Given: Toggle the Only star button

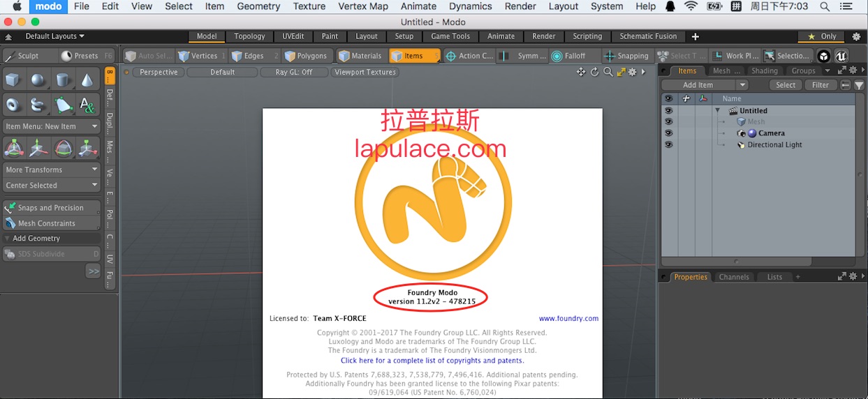Looking at the screenshot, I should (821, 36).
